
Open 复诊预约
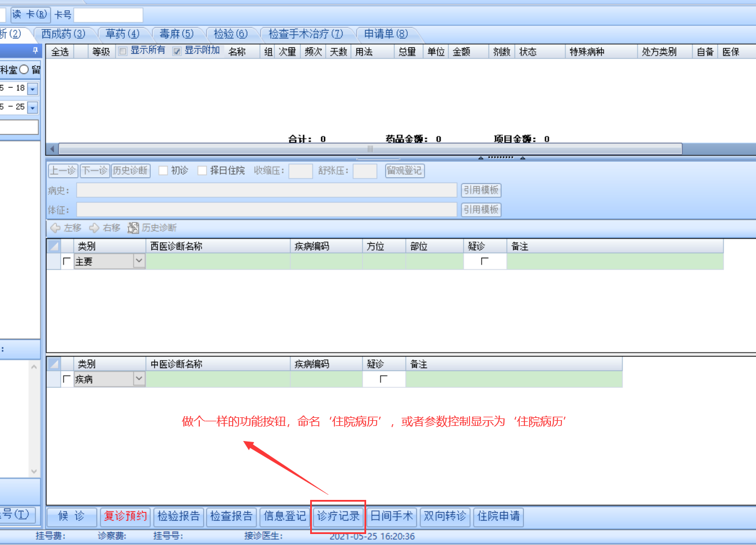pyautogui.click(x=125, y=516)
